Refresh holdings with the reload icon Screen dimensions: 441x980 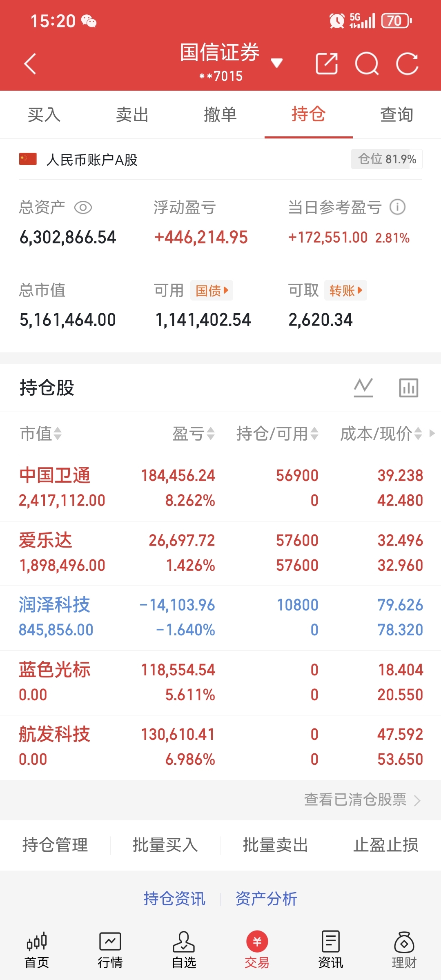click(408, 64)
